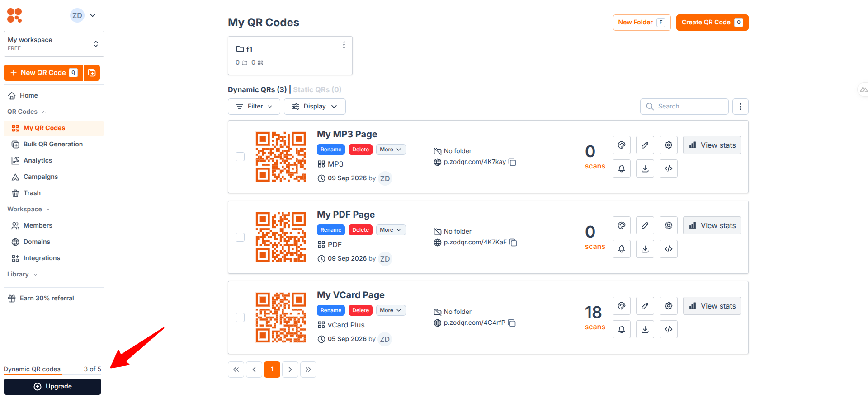Go to the next page of results

click(290, 369)
